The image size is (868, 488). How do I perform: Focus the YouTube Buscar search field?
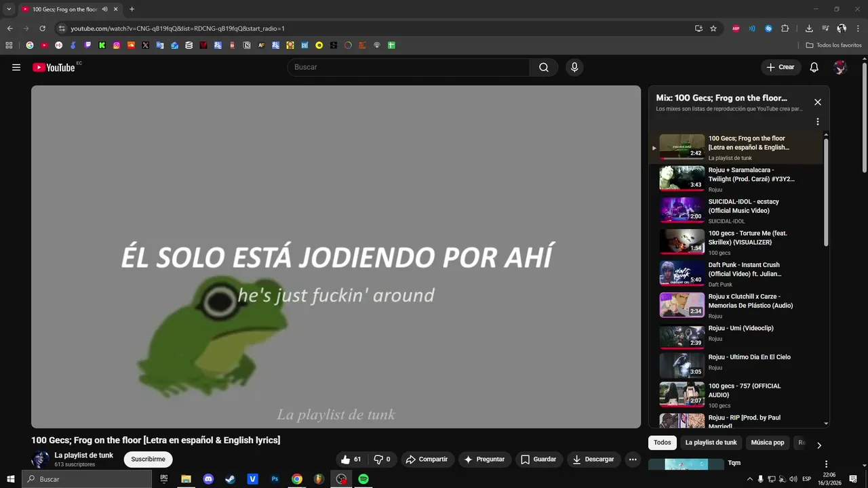pos(408,67)
